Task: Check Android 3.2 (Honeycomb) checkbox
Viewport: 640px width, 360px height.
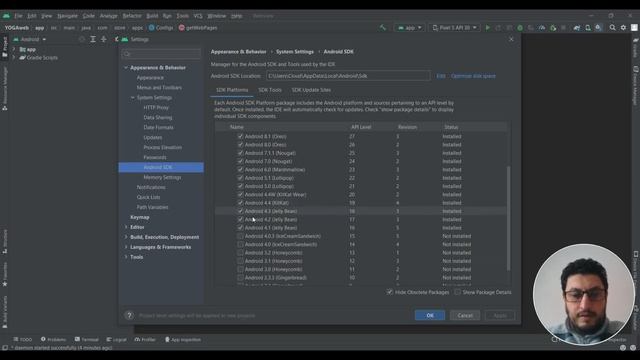Action: 240,253
